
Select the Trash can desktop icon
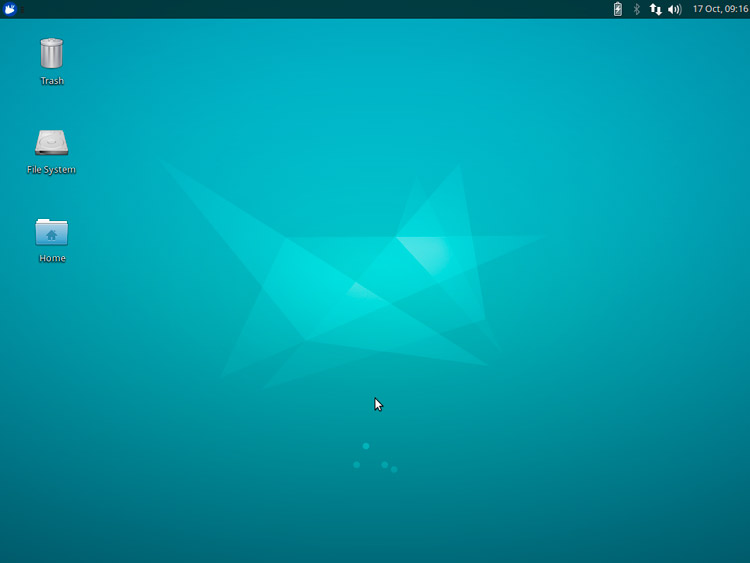51,54
